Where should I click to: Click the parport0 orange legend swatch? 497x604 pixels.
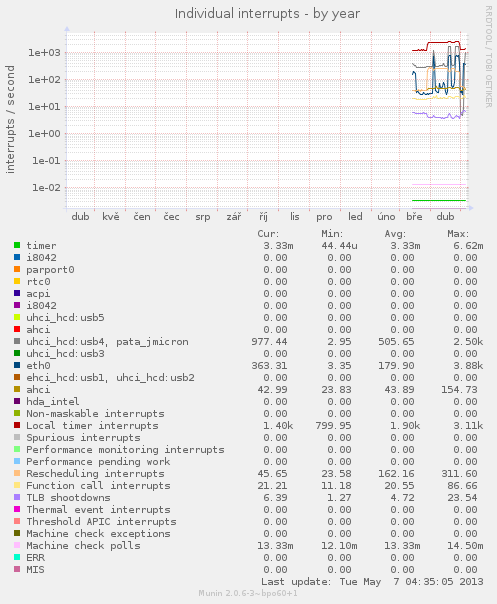(17, 269)
